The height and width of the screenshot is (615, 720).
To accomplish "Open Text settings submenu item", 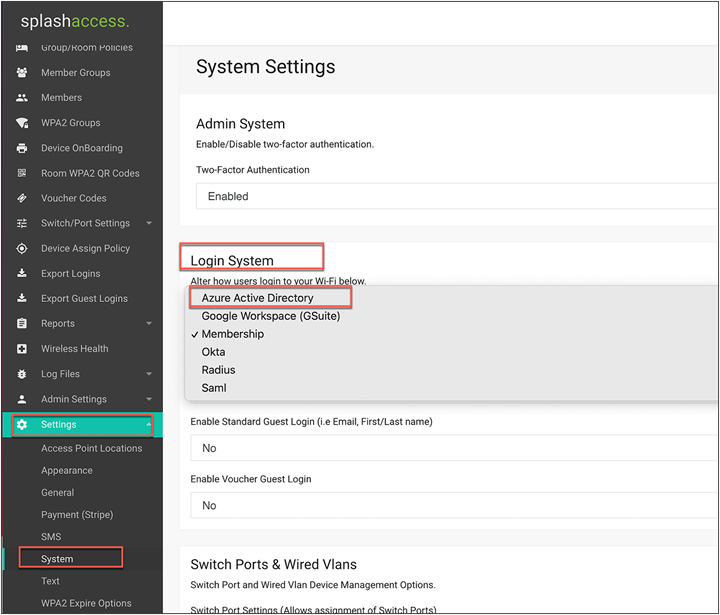I will click(x=50, y=581).
